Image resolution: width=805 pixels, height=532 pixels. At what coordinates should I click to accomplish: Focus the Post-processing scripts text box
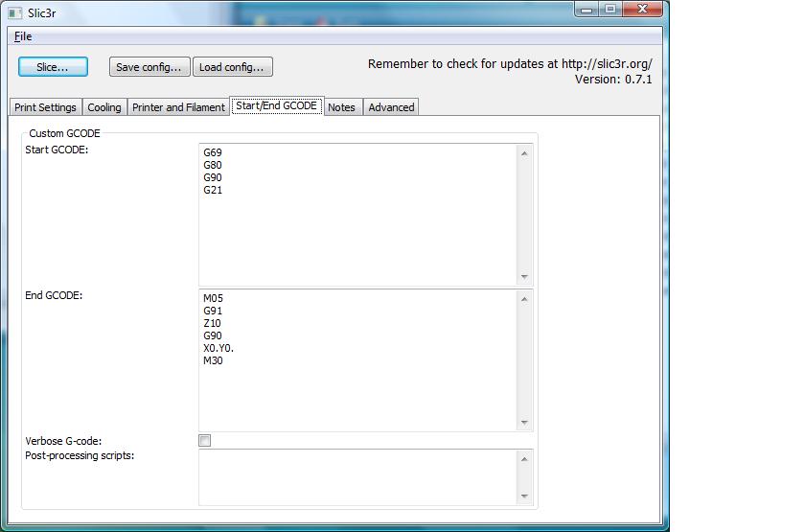coord(355,477)
